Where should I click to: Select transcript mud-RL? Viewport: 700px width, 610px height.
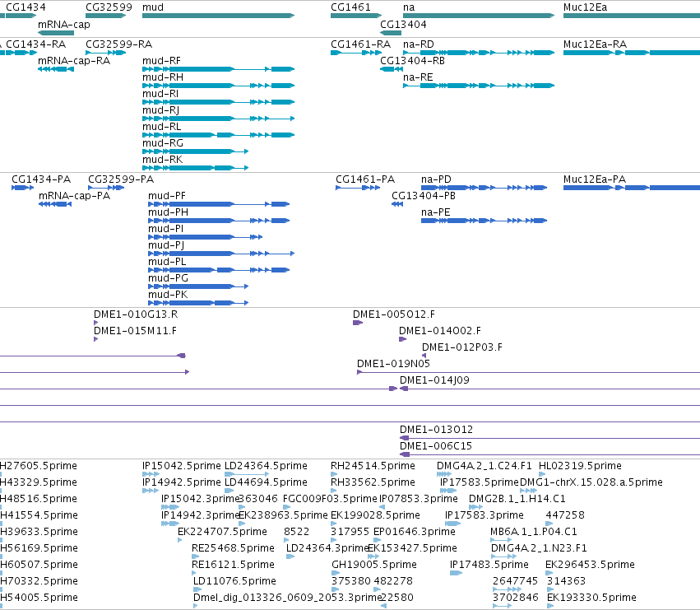pos(218,135)
